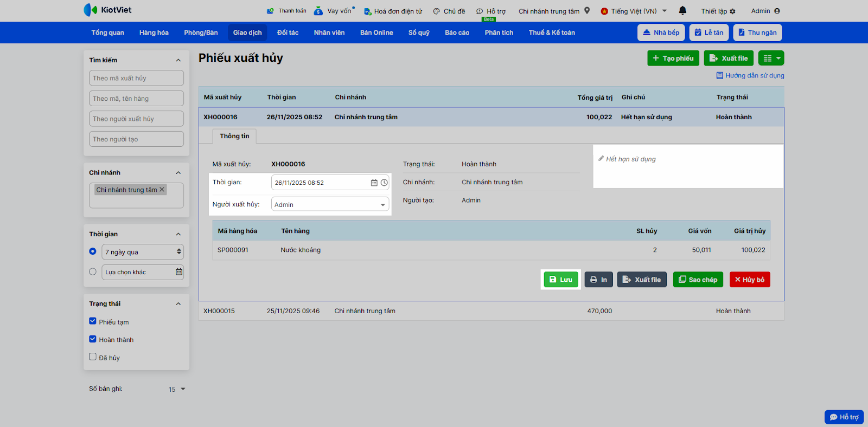Open the notifications bell
Image resolution: width=868 pixels, height=427 pixels.
coord(682,10)
